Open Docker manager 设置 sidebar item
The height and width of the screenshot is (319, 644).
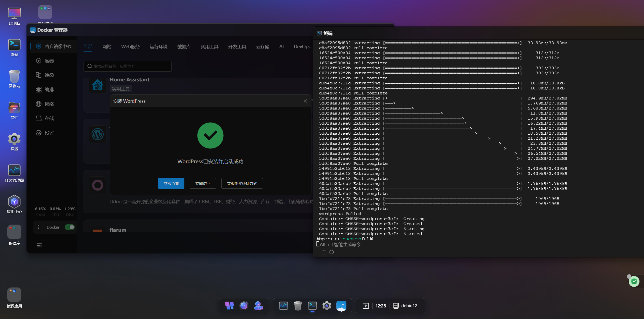(49, 133)
